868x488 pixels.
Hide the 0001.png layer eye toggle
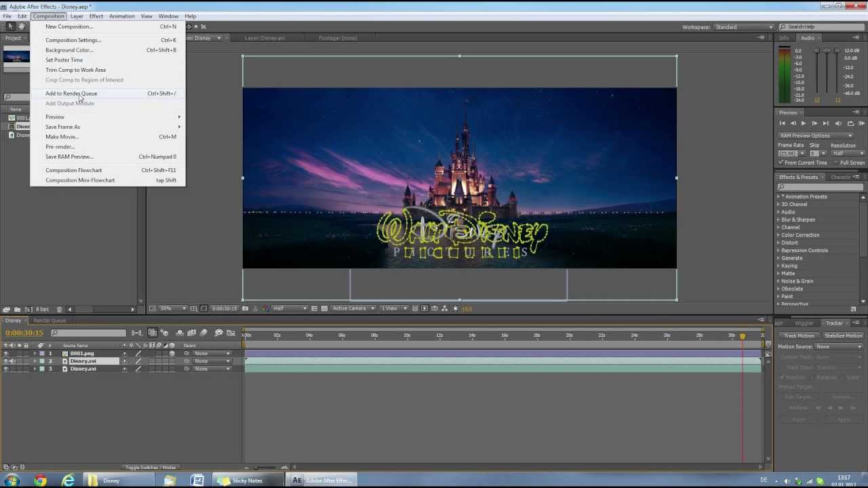pos(6,353)
